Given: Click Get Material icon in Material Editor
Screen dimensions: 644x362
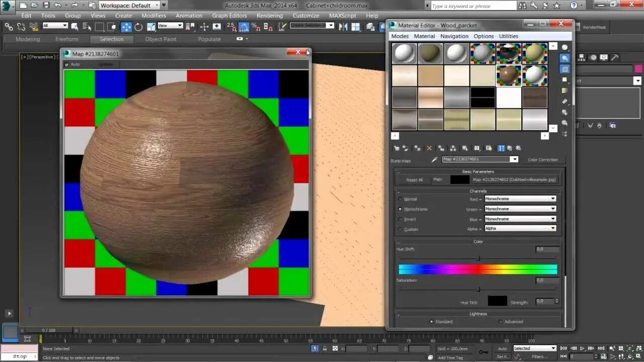Looking at the screenshot, I should coord(396,148).
